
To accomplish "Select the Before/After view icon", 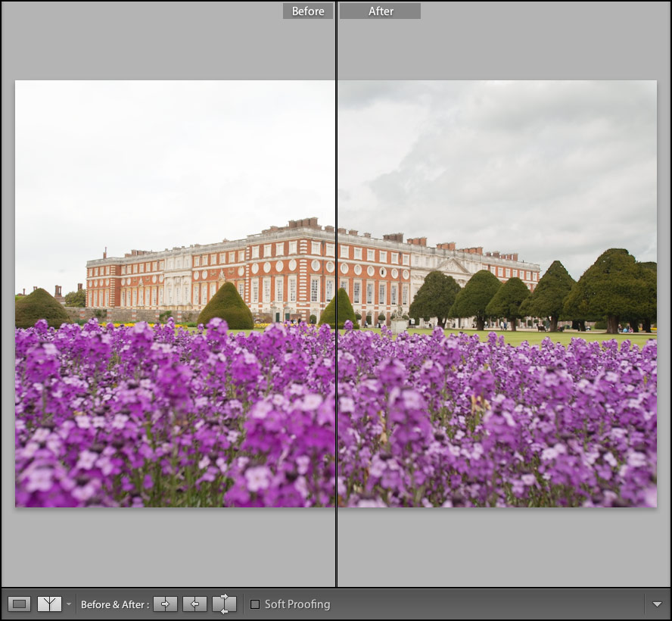I will coord(50,604).
